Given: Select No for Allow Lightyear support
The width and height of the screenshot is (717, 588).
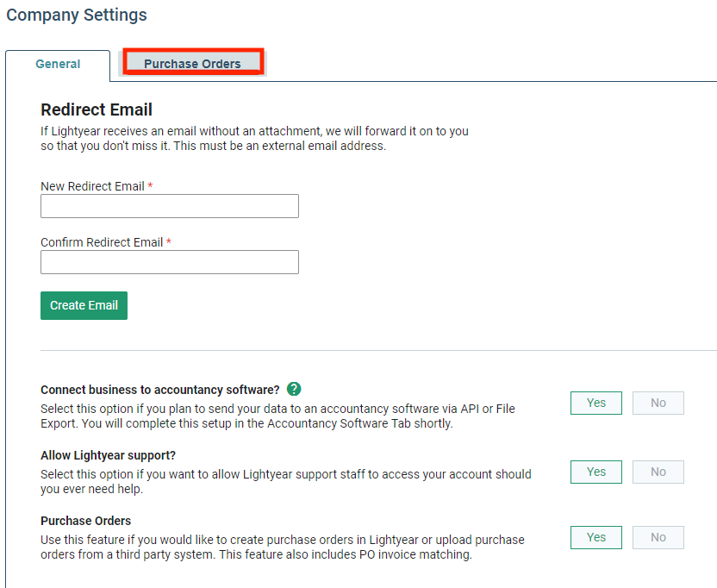Looking at the screenshot, I should pyautogui.click(x=658, y=472).
